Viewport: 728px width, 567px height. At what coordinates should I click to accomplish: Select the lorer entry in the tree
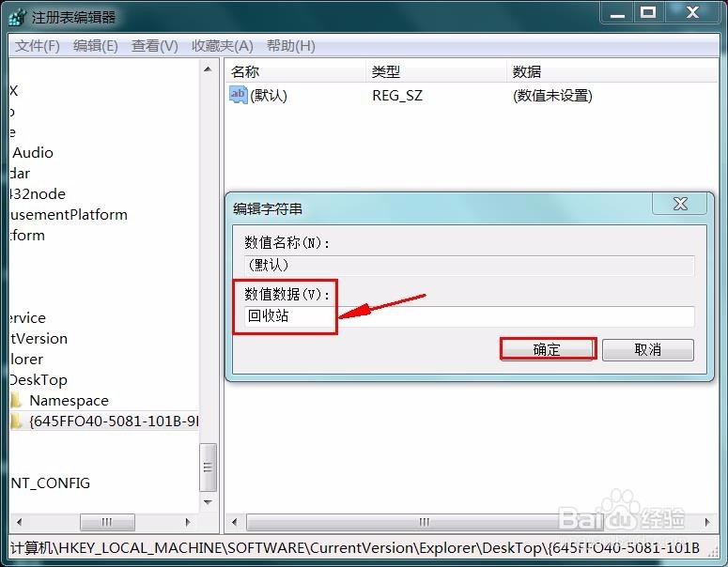(x=27, y=360)
